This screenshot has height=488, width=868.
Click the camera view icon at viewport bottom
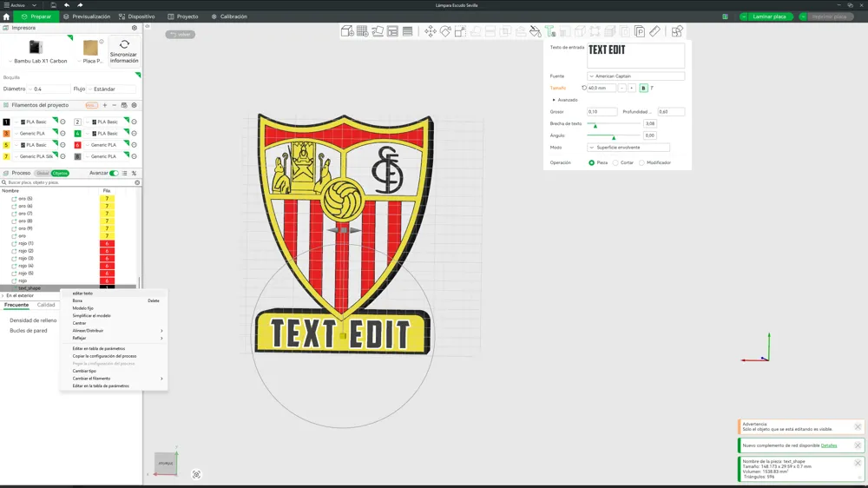(x=196, y=475)
